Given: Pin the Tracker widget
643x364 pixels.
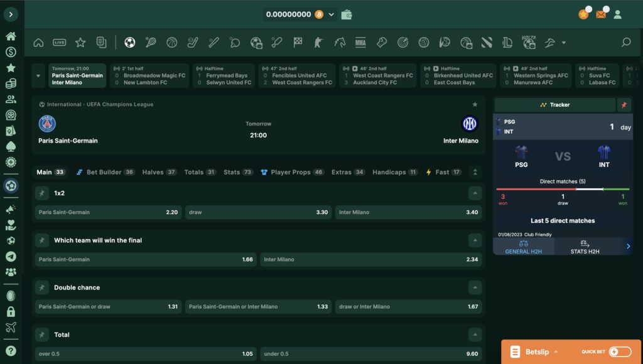Looking at the screenshot, I should (624, 105).
